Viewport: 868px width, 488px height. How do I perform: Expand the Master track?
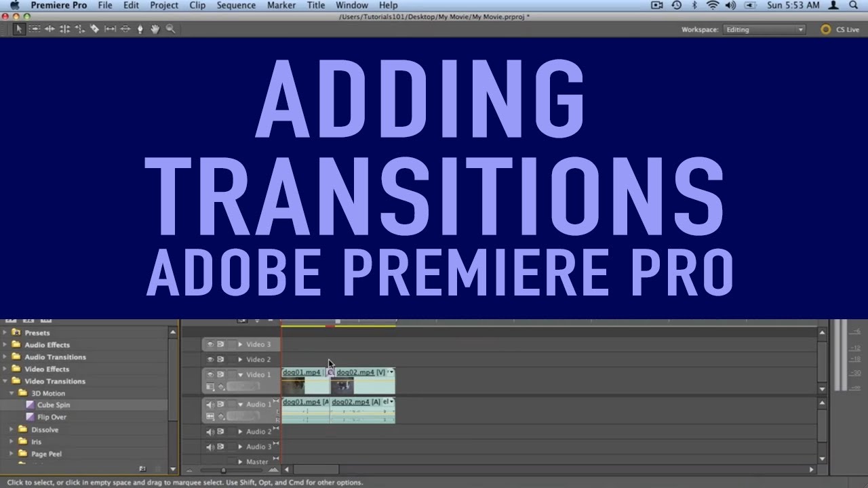pyautogui.click(x=240, y=462)
